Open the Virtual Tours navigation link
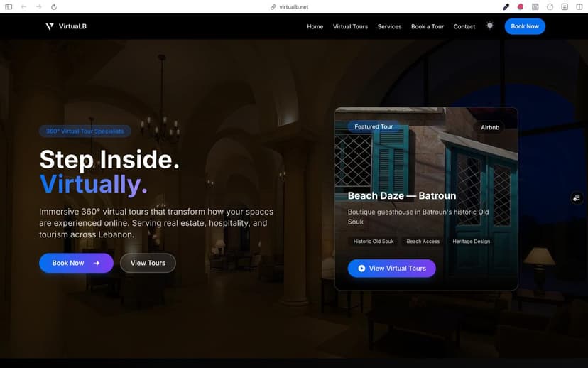 (x=350, y=26)
